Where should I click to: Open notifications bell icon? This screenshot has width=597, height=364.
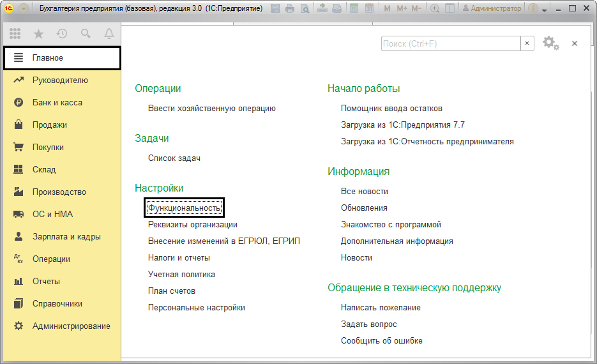point(109,33)
